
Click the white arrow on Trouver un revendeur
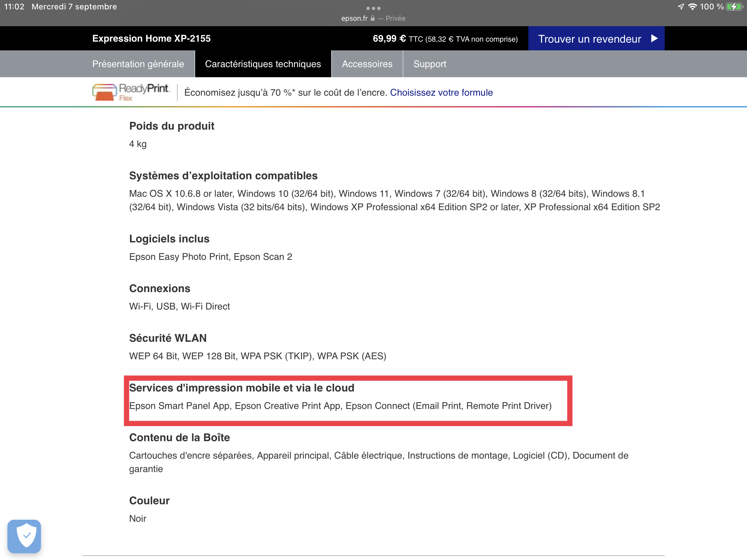coord(654,39)
